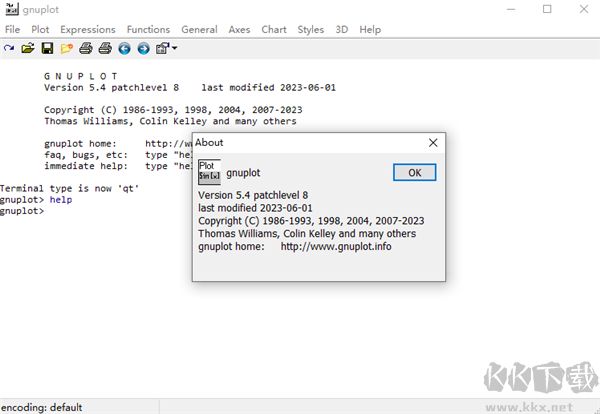Open the Help menu
Viewport: 600px width, 414px height.
(x=370, y=29)
